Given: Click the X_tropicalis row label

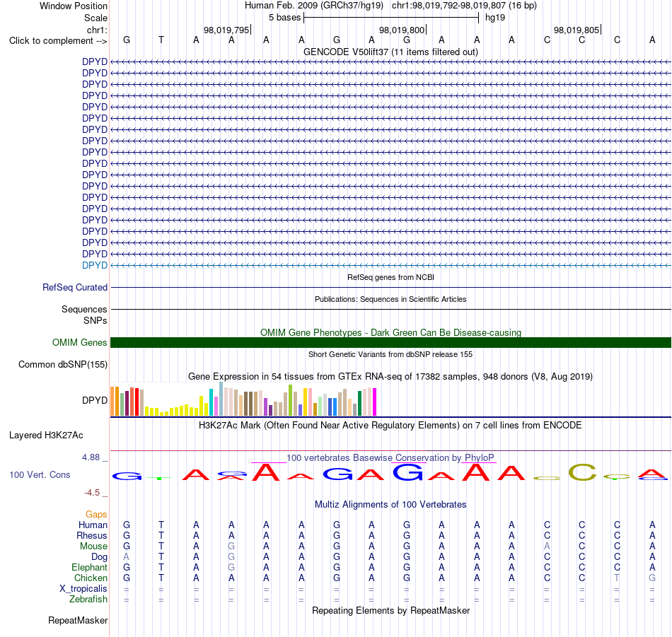Looking at the screenshot, I should [83, 589].
